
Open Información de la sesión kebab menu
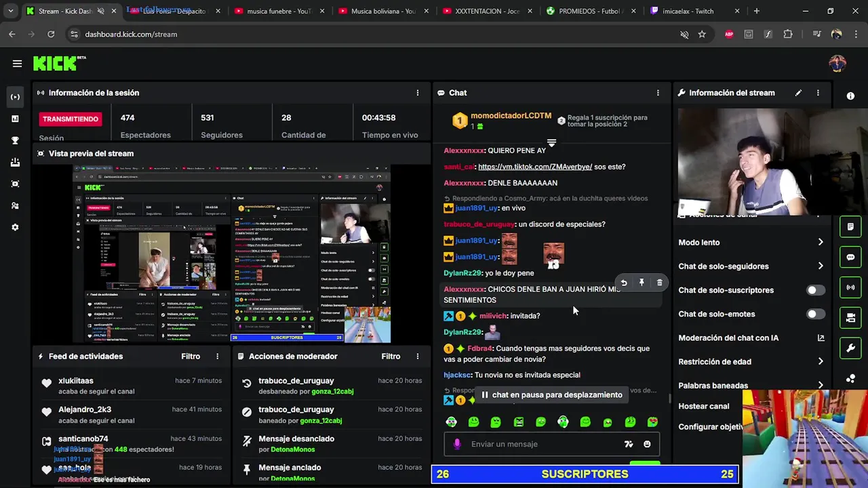click(418, 93)
